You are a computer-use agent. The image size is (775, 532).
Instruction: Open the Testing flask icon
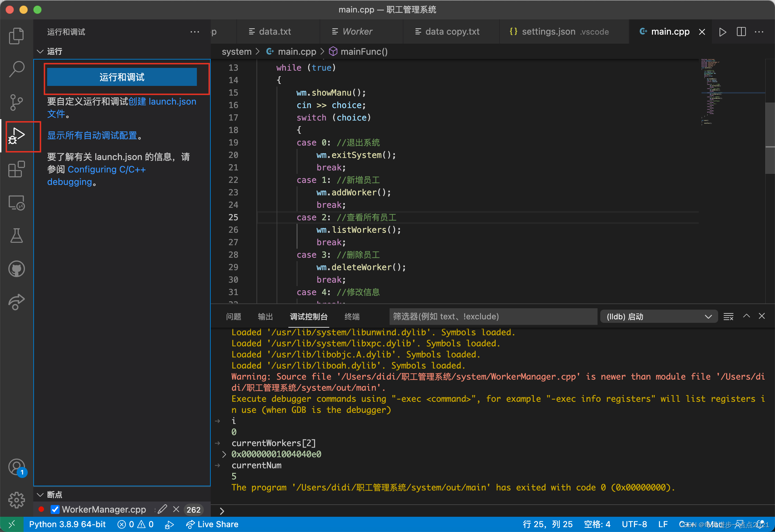tap(16, 236)
